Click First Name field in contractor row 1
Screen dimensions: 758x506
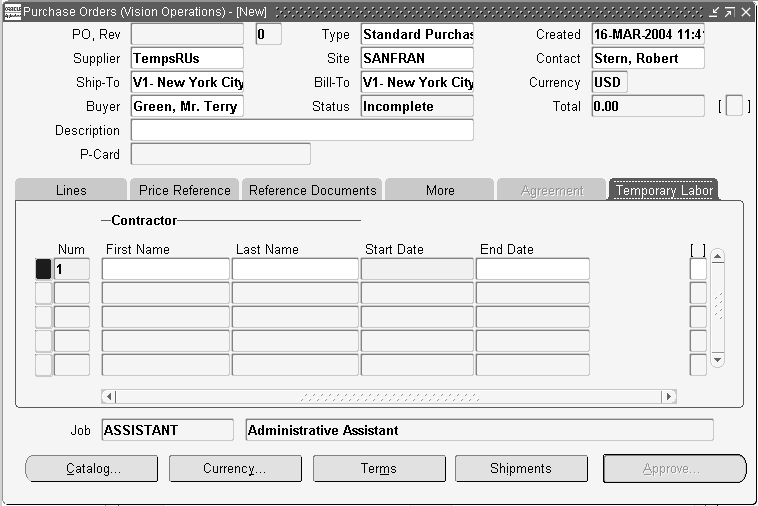pyautogui.click(x=166, y=269)
